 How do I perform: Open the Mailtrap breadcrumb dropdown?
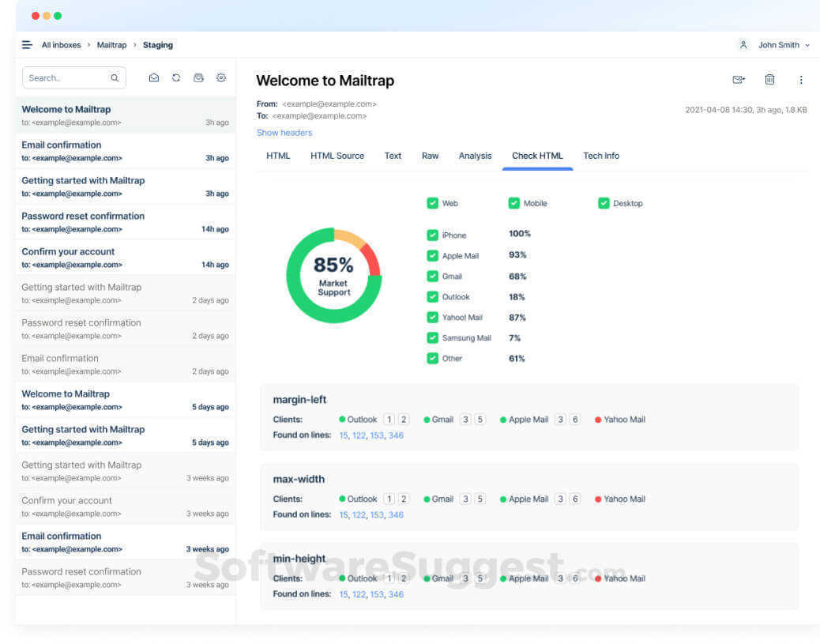click(x=111, y=44)
